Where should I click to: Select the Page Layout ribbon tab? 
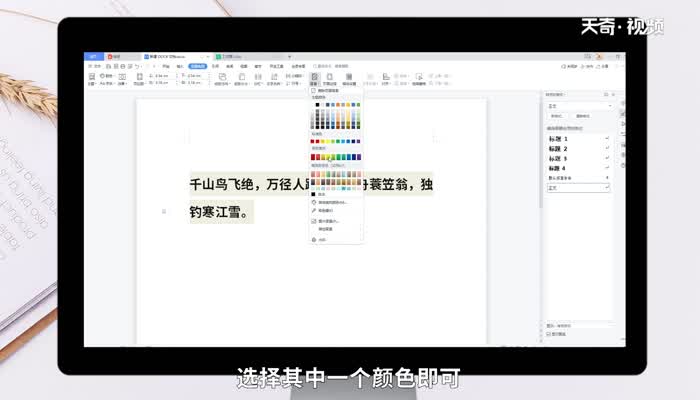[x=198, y=67]
